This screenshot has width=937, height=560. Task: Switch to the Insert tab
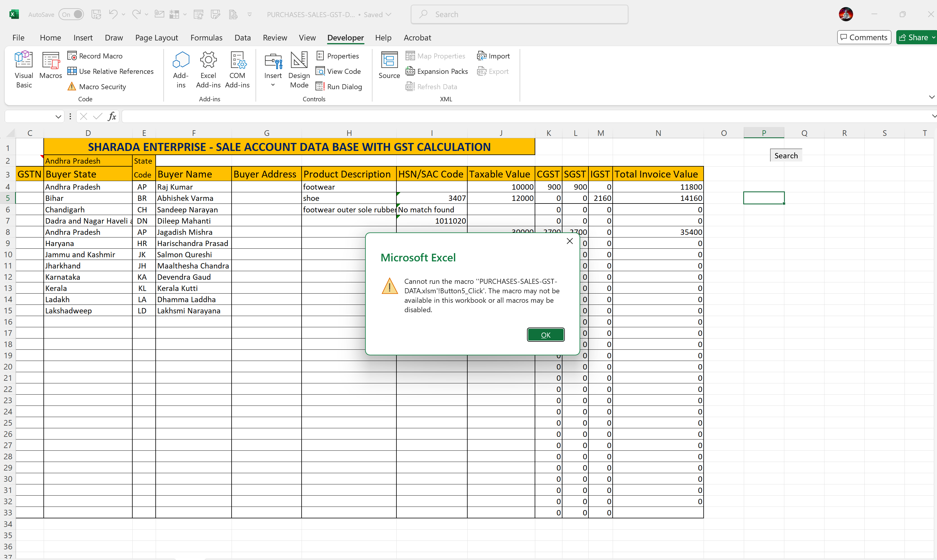point(83,38)
